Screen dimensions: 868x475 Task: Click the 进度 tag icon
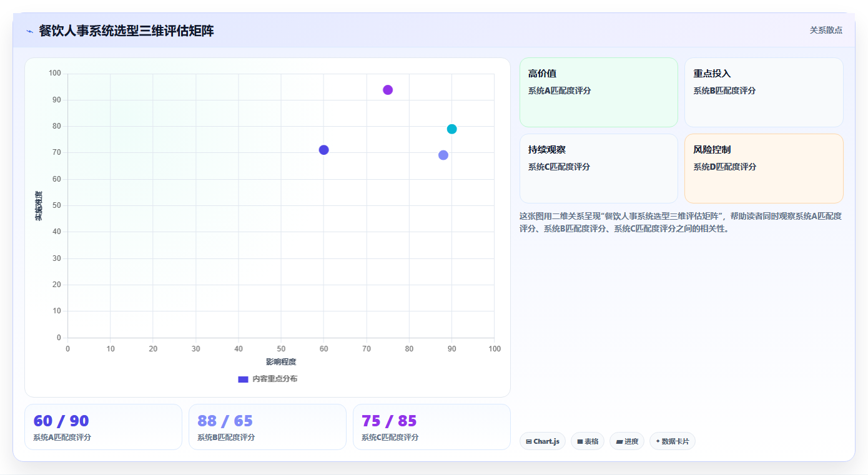[619, 441]
